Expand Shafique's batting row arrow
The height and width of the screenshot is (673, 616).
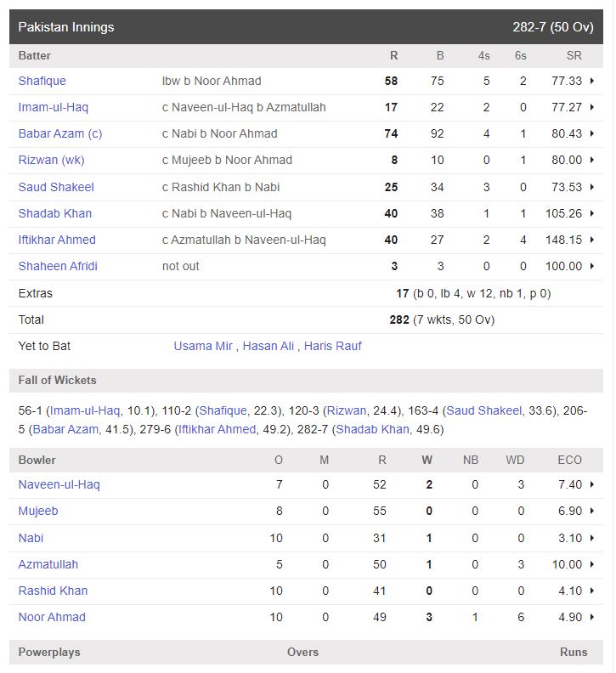click(591, 82)
